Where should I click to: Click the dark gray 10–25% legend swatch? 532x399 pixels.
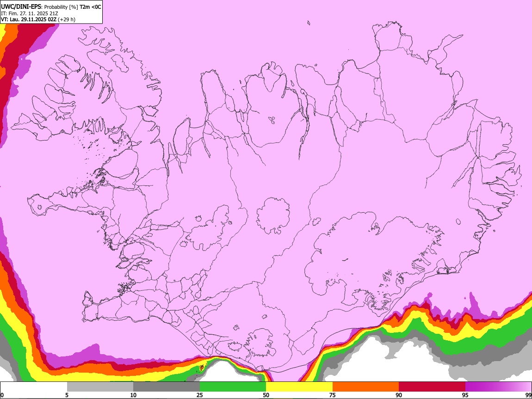click(167, 387)
